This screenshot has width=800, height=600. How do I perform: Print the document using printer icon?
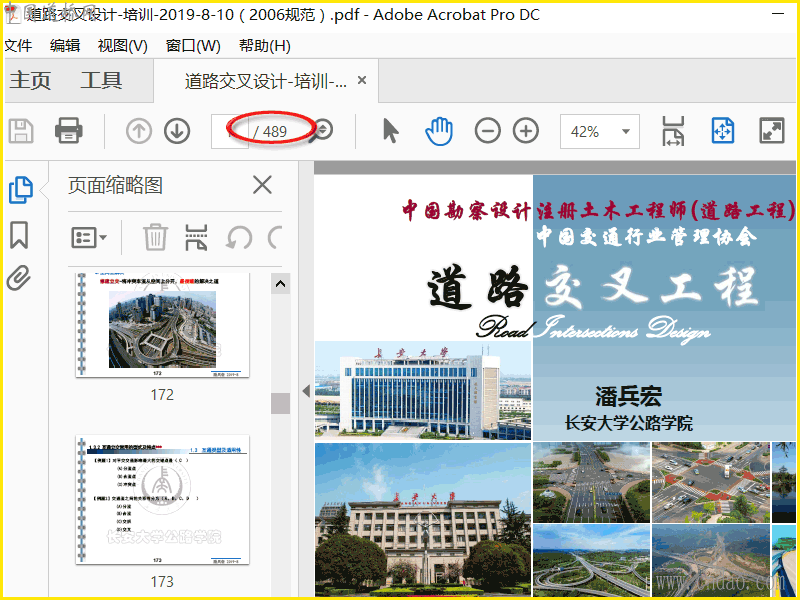[68, 131]
